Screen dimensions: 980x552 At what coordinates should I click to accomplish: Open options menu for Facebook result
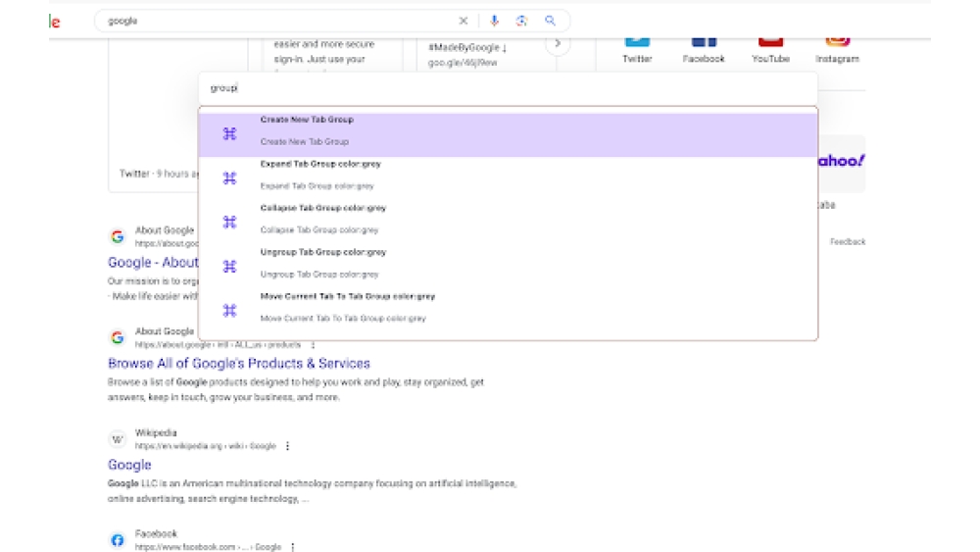(x=292, y=547)
